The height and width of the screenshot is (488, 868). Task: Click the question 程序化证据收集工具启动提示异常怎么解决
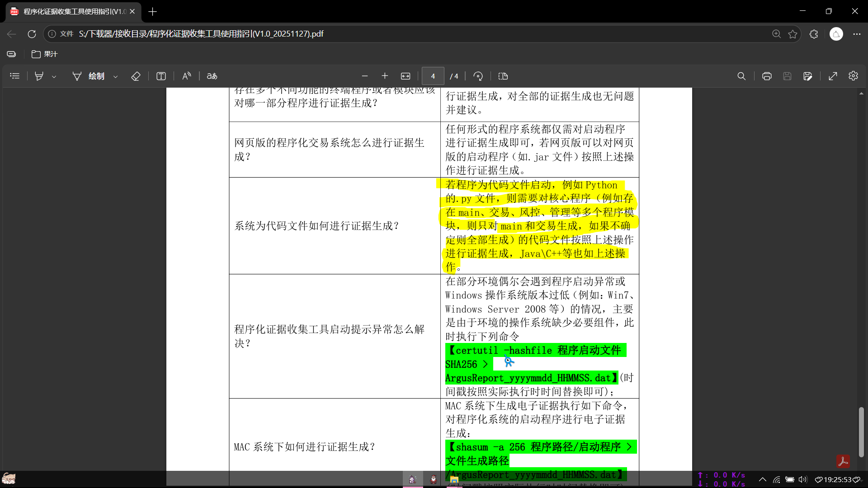coord(329,336)
